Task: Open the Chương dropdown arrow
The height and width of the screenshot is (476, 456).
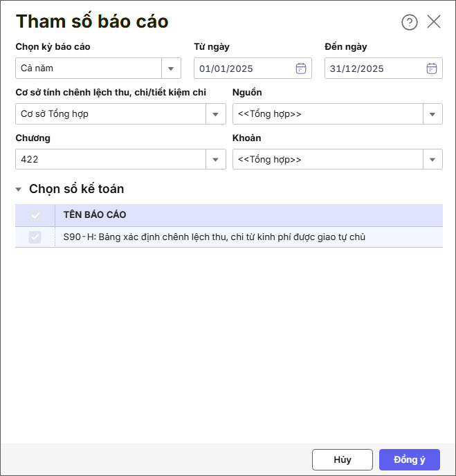Action: pyautogui.click(x=215, y=160)
